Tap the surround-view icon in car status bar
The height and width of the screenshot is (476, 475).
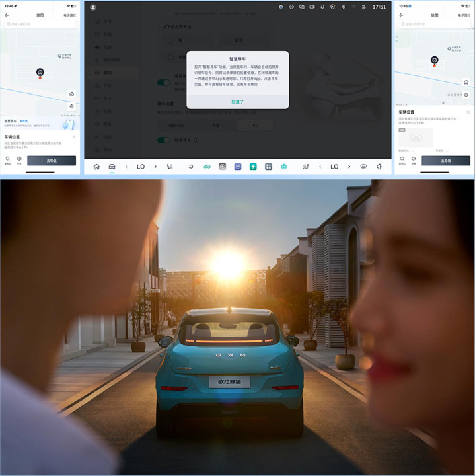click(291, 7)
